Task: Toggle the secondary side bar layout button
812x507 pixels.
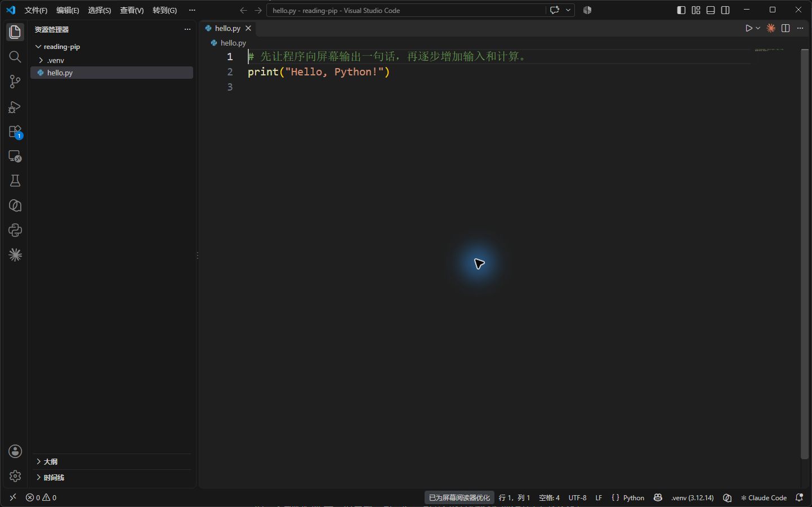Action: tap(725, 10)
